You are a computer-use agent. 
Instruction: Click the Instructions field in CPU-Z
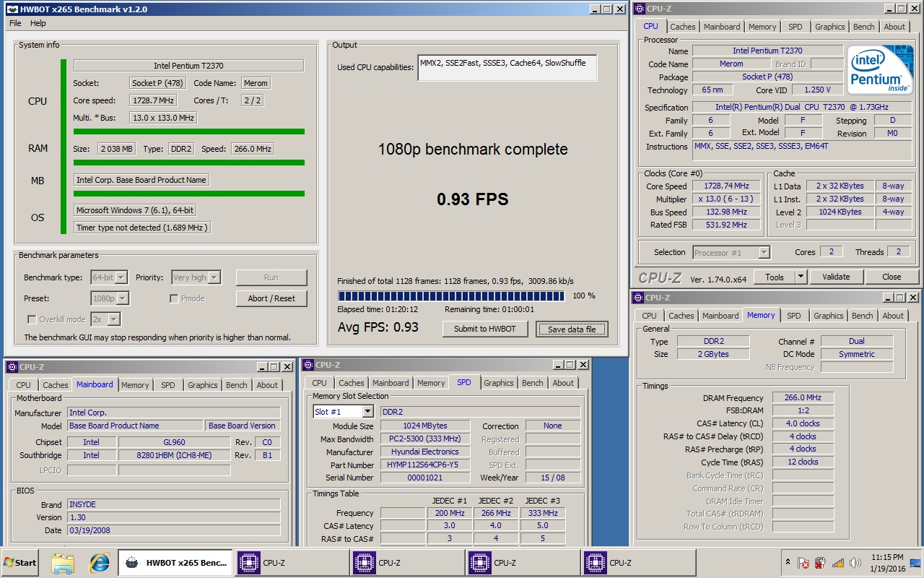coord(801,150)
